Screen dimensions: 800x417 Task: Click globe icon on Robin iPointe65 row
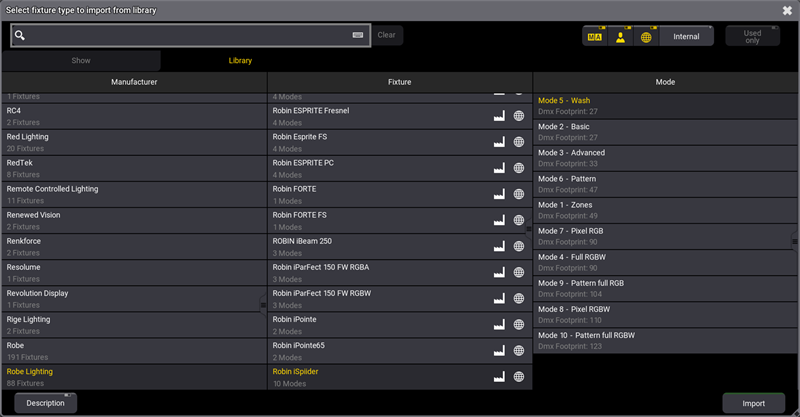[519, 351]
